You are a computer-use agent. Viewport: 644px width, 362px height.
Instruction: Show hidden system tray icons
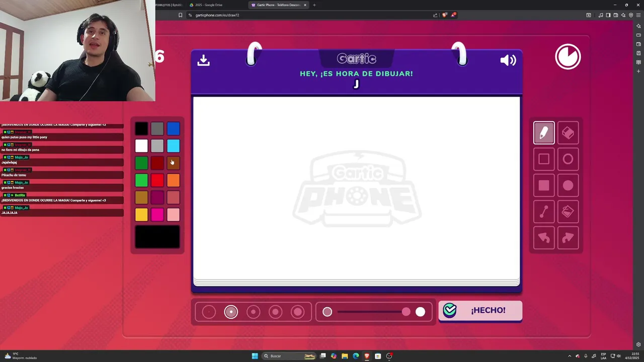[570, 356]
